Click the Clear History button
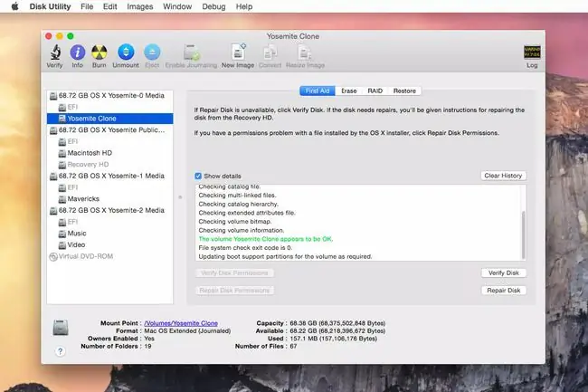Viewport: 588px width, 392px height. pyautogui.click(x=503, y=176)
